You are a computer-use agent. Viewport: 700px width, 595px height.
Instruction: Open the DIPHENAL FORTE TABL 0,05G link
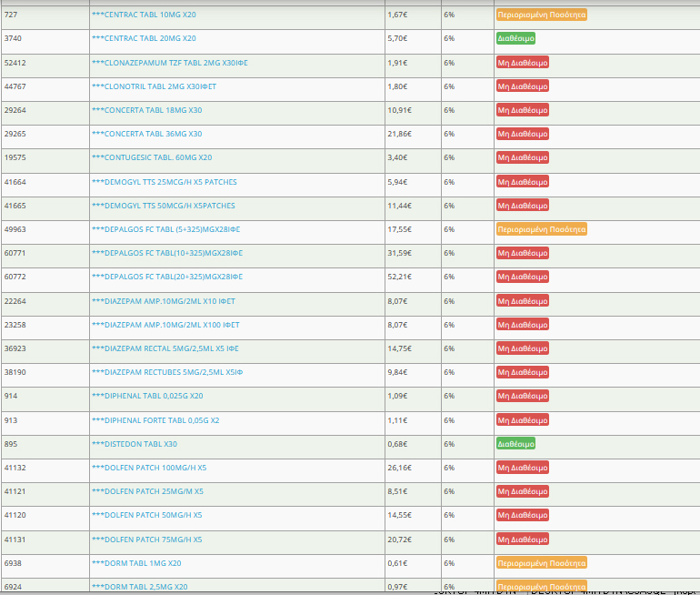tap(155, 420)
